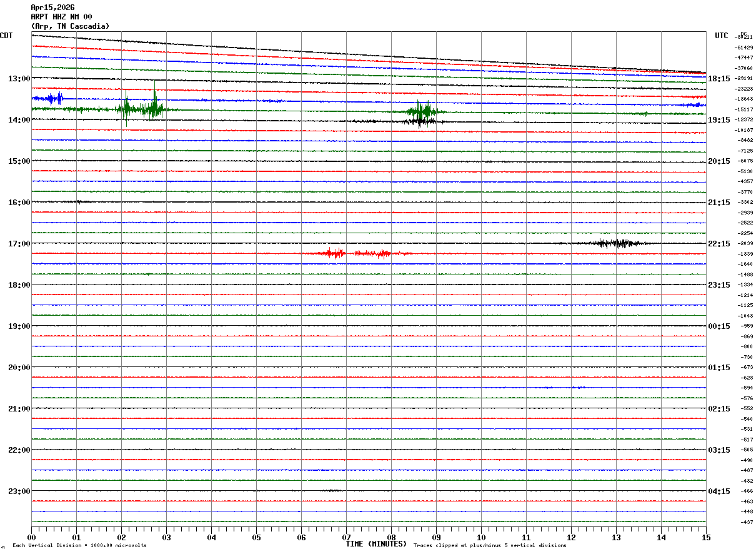Click the blue burst at the trace start
The image size is (756, 554).
[x=50, y=98]
